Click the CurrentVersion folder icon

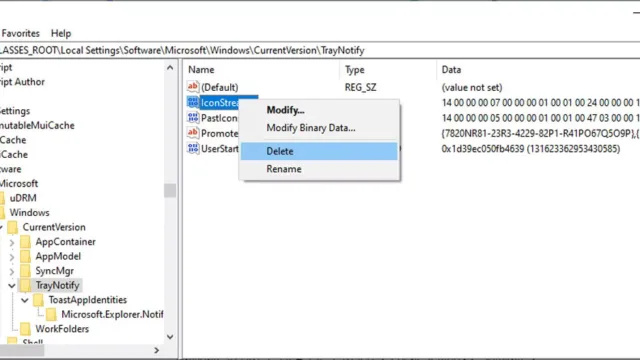[x=12, y=227]
